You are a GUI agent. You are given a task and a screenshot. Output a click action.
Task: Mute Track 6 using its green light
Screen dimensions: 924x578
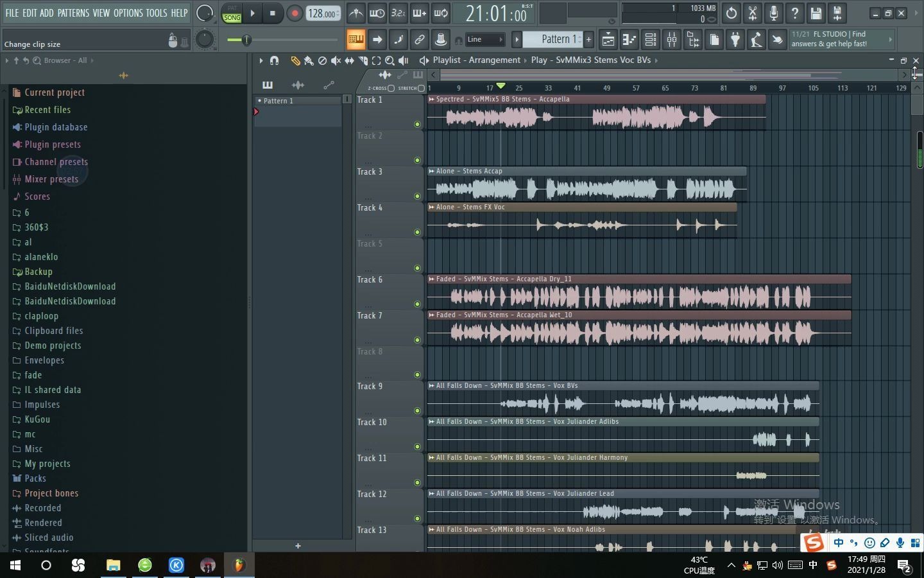coord(417,304)
